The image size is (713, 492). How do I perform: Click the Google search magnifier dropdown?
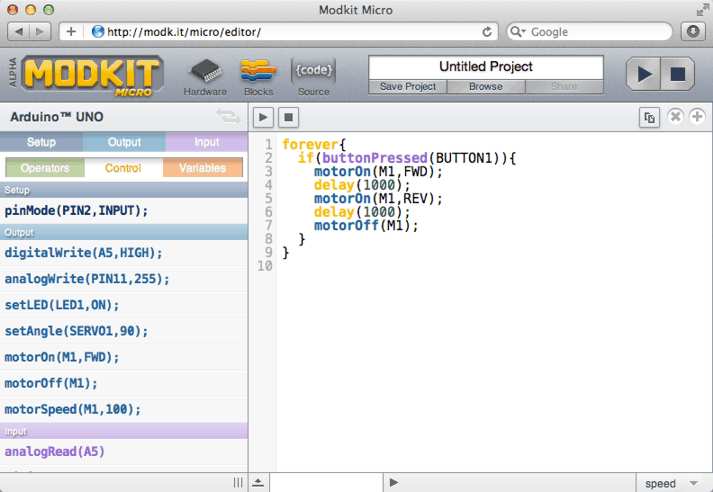click(x=517, y=32)
